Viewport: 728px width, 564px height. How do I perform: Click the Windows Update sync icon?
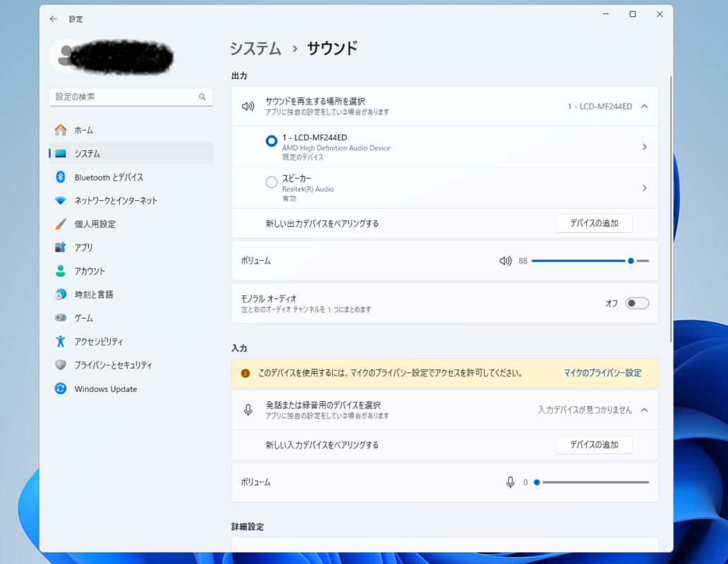tap(61, 388)
